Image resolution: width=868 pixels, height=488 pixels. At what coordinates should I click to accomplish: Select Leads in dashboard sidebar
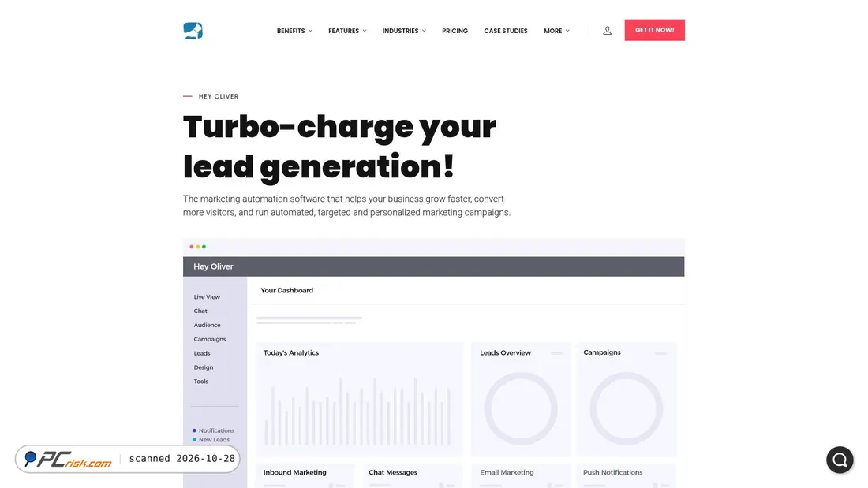point(202,353)
